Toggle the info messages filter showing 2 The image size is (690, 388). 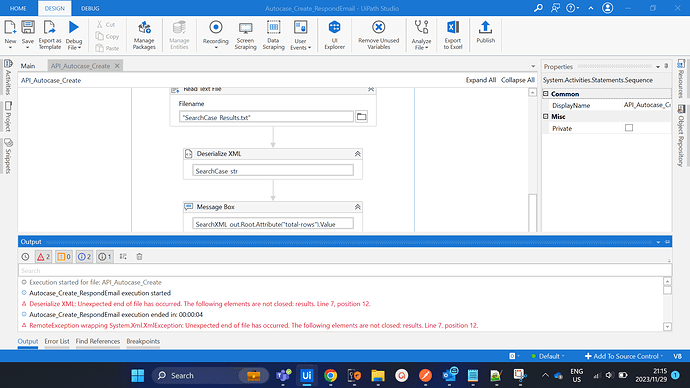(84, 256)
